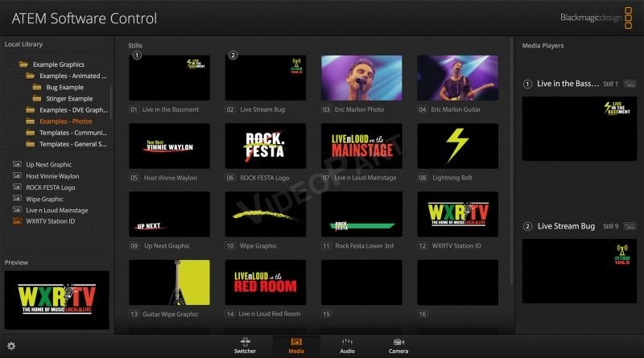This screenshot has height=358, width=644.
Task: Select still 09 Up Next Graphic
Action: (169, 214)
